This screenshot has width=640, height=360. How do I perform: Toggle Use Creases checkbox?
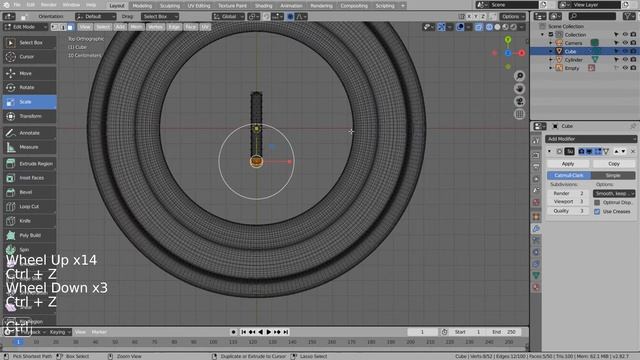(x=597, y=211)
